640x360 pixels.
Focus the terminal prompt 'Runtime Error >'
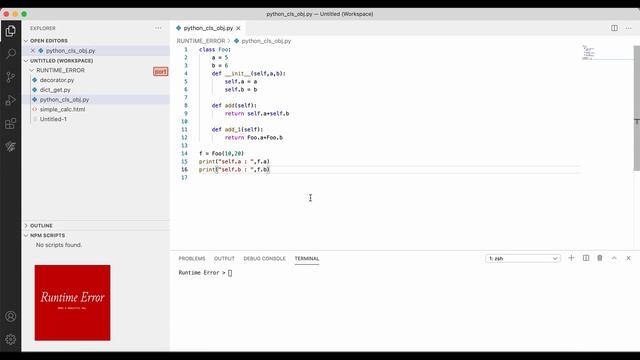202,273
